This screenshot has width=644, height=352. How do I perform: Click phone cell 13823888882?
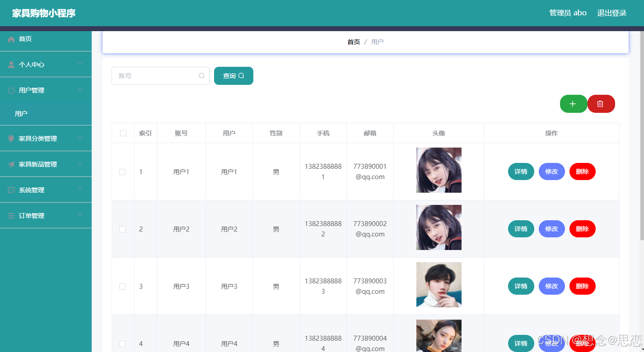(x=323, y=229)
